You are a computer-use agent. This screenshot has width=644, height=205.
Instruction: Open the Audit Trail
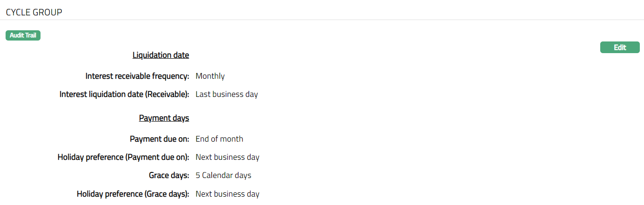tap(23, 35)
